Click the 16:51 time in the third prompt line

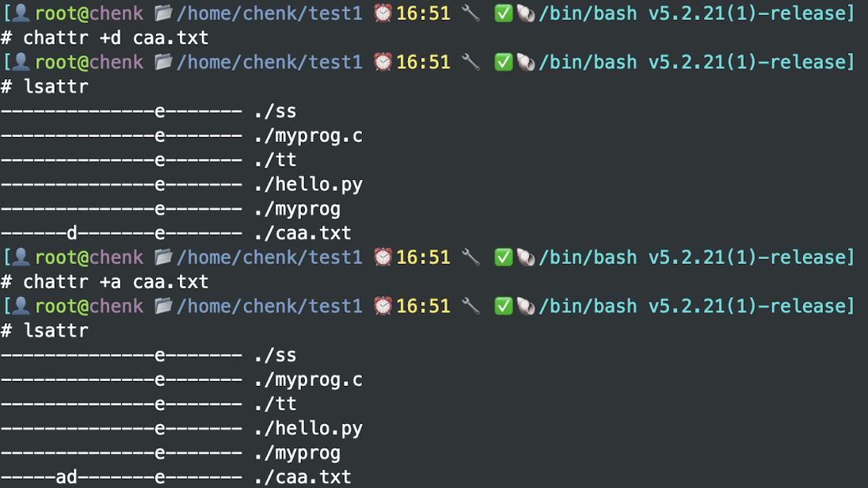click(x=423, y=257)
